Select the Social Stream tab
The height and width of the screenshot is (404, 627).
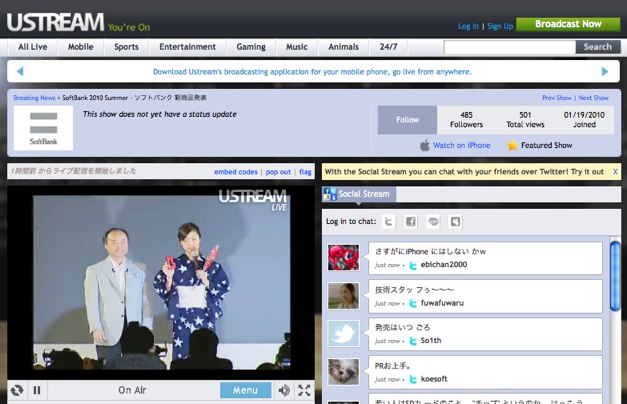[x=359, y=194]
